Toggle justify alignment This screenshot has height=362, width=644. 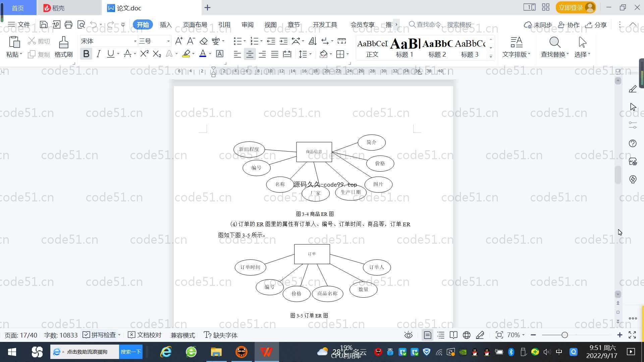point(275,54)
